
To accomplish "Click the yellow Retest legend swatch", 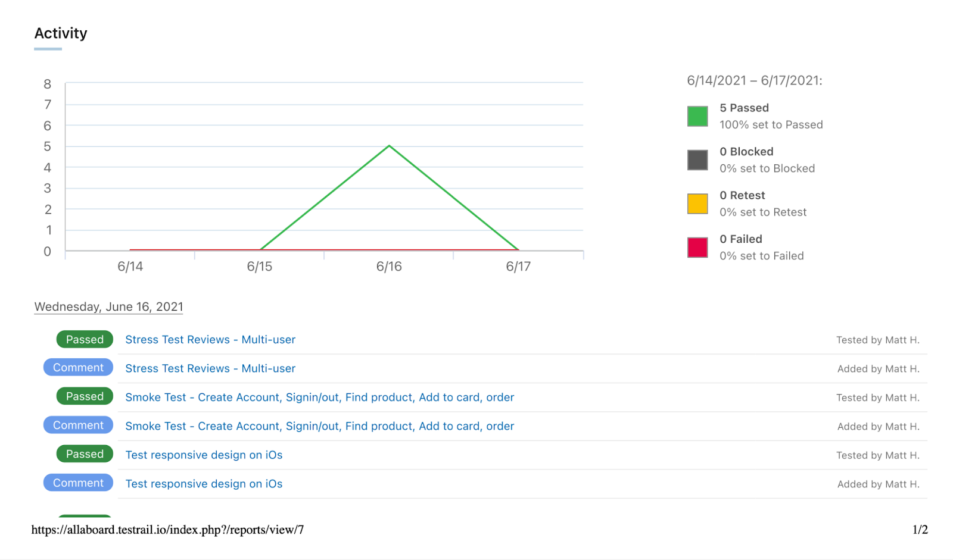I will [x=697, y=204].
